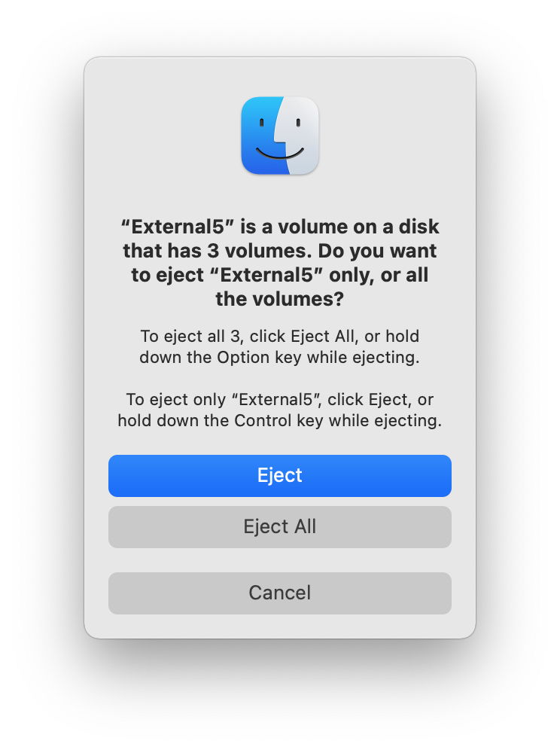Click heading line "to eject External5 only, or all"
Viewport: 560px width, 750px height.
(280, 275)
